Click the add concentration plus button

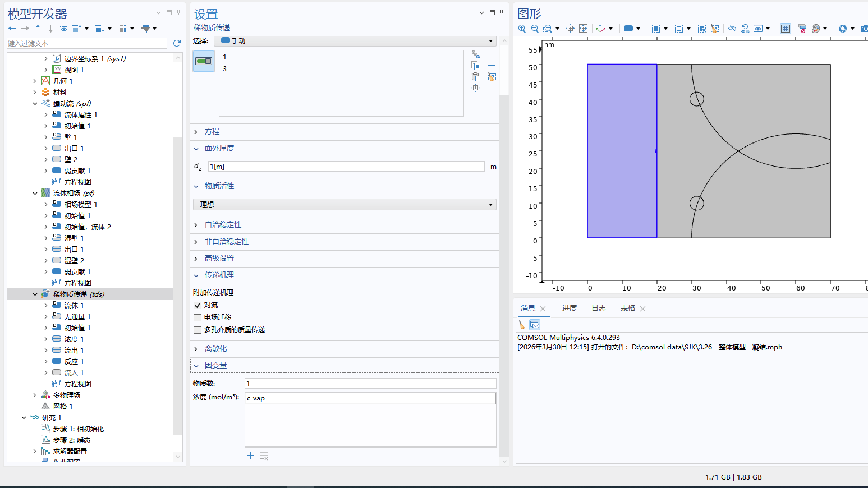click(250, 456)
